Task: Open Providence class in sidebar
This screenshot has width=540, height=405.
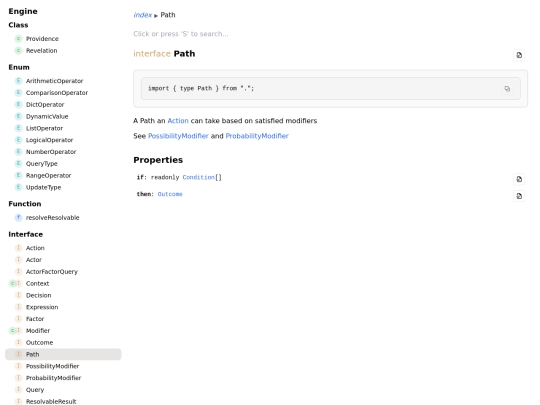Action: (42, 39)
